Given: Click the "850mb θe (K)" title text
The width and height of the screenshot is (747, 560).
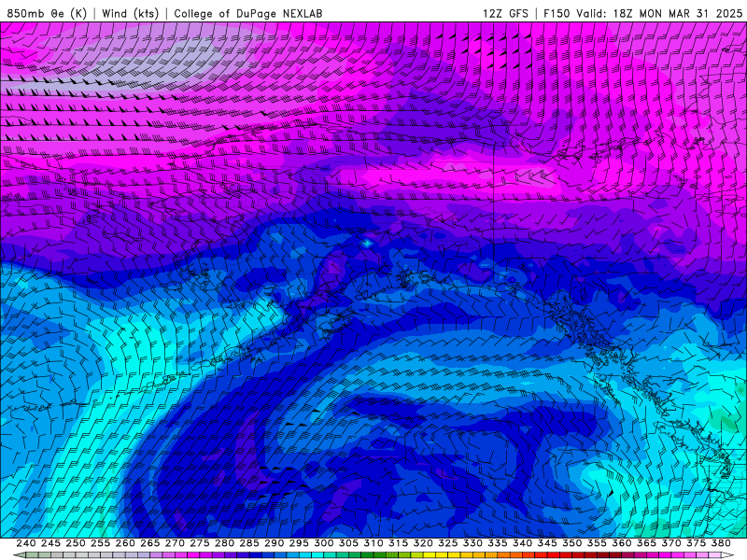Looking at the screenshot, I should pos(47,13).
